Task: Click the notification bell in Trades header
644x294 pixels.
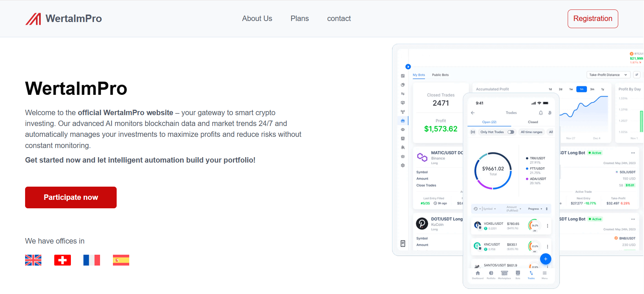Action: 541,113
